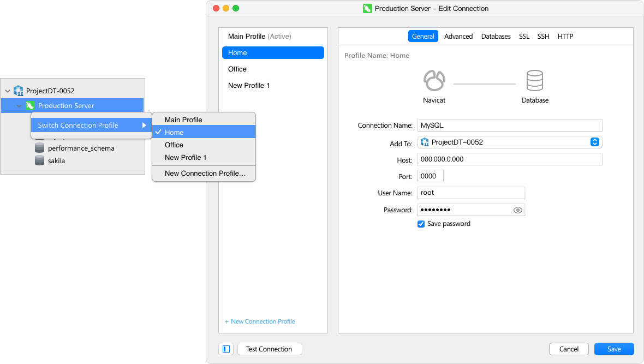Click the Test Connection button

pyautogui.click(x=270, y=349)
